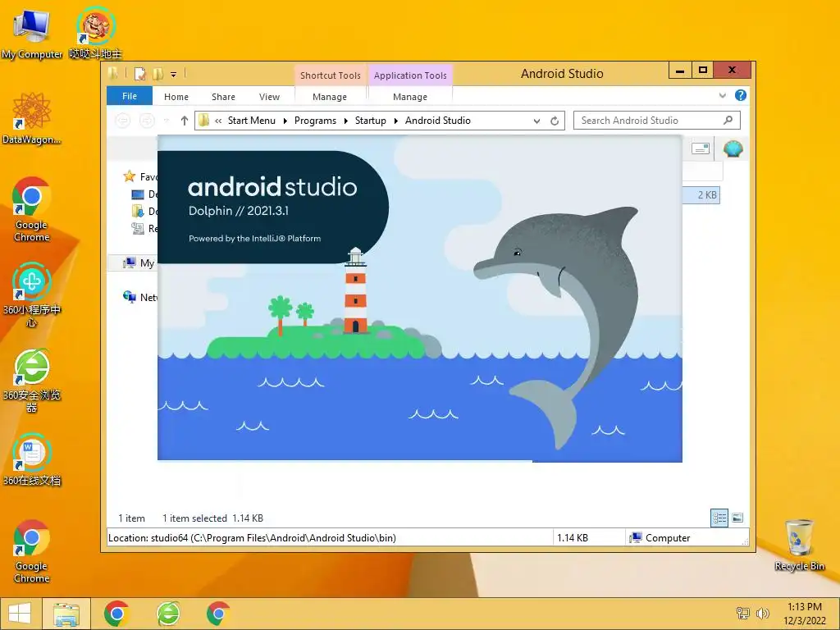Viewport: 840px width, 630px height.
Task: Expand the ribbon using the chevron
Action: (x=722, y=95)
